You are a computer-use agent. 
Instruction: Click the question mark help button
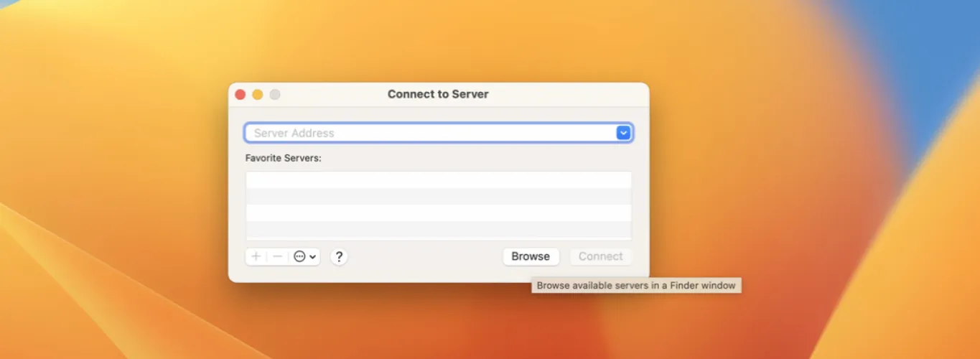(x=339, y=256)
